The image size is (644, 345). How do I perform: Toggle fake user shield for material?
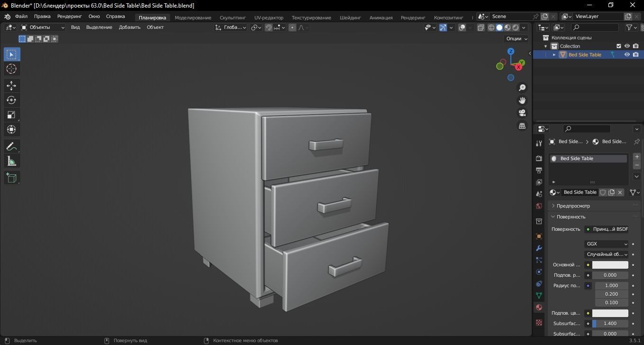pyautogui.click(x=603, y=192)
